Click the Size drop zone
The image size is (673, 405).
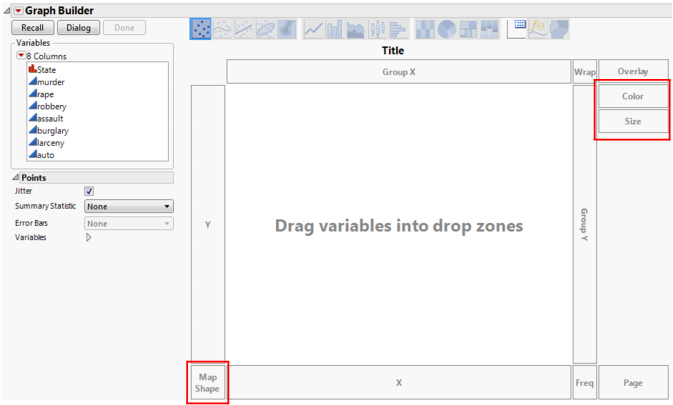[x=633, y=121]
